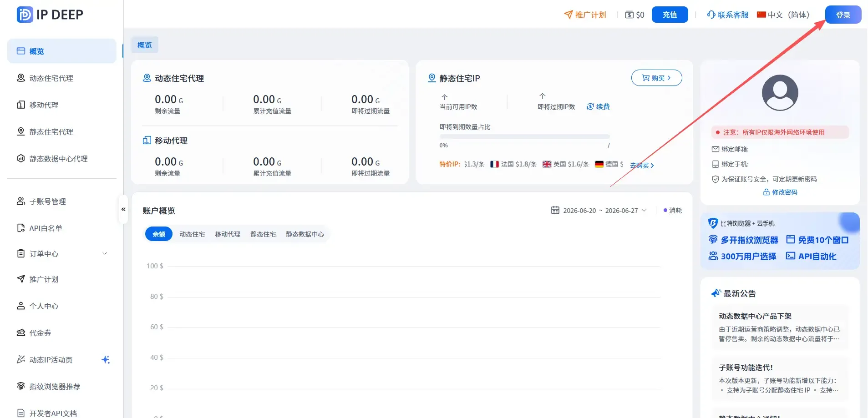868x418 pixels.
Task: Click the user avatar image
Action: [x=780, y=93]
